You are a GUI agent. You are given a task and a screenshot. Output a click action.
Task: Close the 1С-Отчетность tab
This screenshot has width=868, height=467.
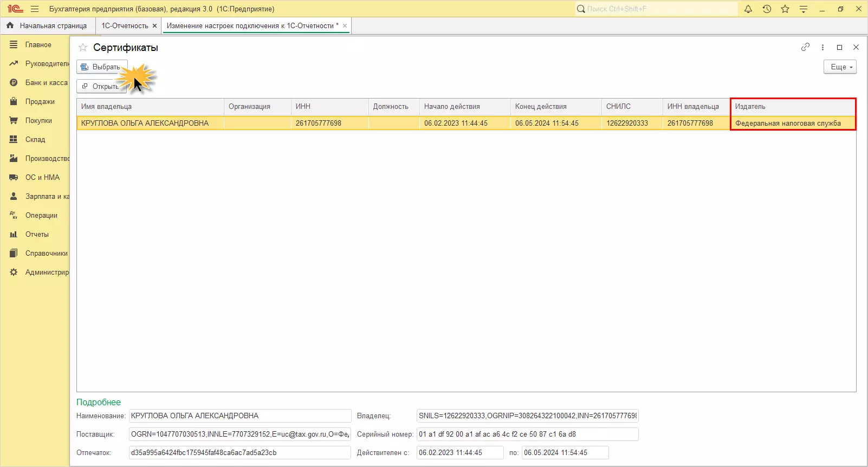click(x=154, y=25)
